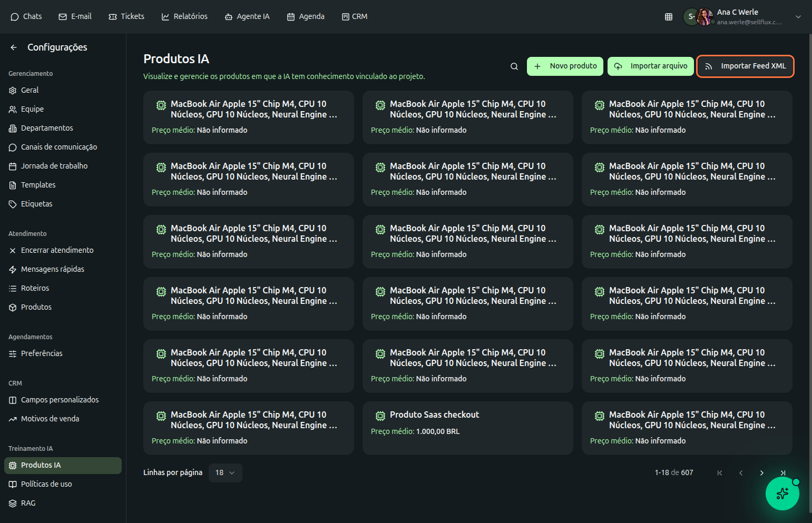Image resolution: width=812 pixels, height=523 pixels.
Task: Go to the next page of products
Action: click(761, 473)
